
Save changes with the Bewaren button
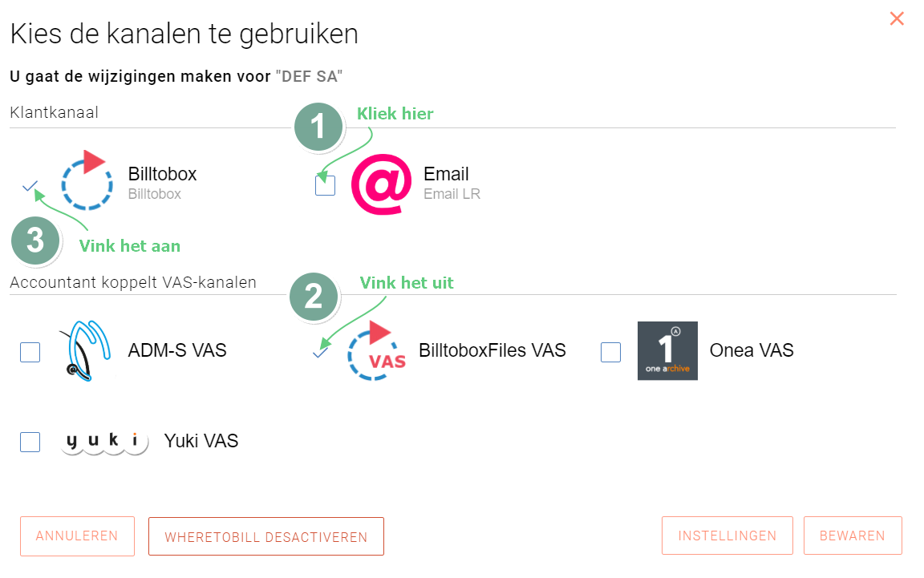pos(853,536)
